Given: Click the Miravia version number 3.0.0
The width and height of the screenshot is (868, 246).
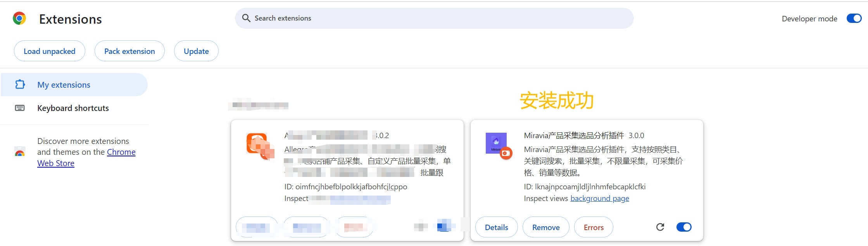Looking at the screenshot, I should point(636,135).
